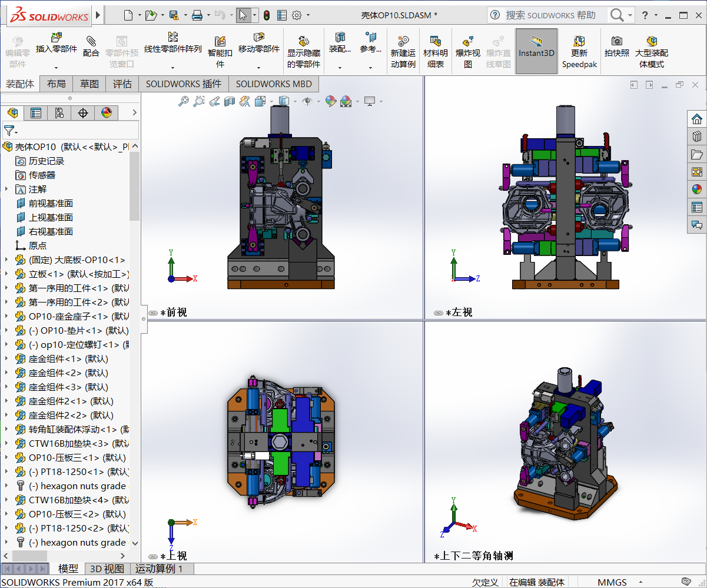Click the Help question mark button

click(x=645, y=15)
